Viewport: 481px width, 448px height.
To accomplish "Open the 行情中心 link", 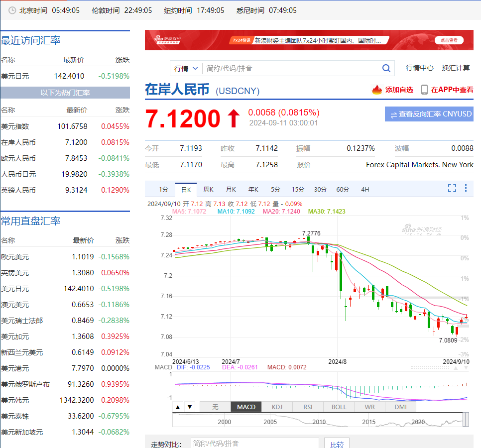I will coord(420,68).
